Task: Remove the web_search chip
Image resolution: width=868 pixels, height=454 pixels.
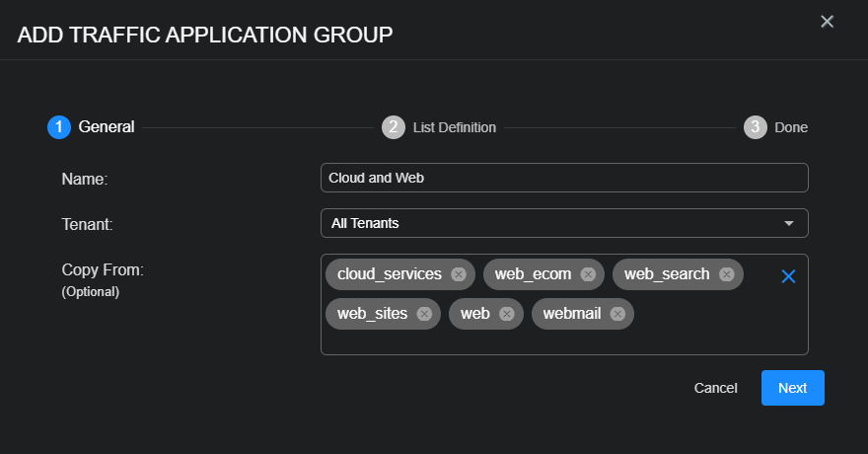Action: (x=727, y=274)
